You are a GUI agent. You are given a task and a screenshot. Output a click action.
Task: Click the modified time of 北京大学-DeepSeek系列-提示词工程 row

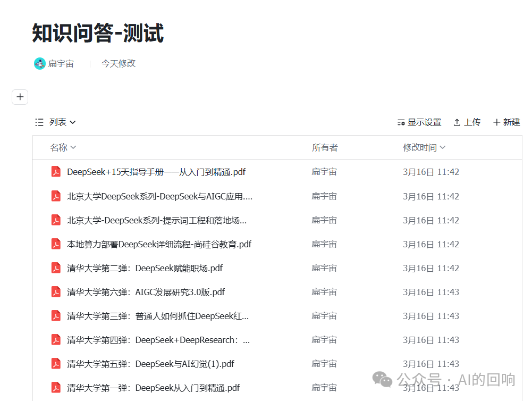tap(431, 220)
